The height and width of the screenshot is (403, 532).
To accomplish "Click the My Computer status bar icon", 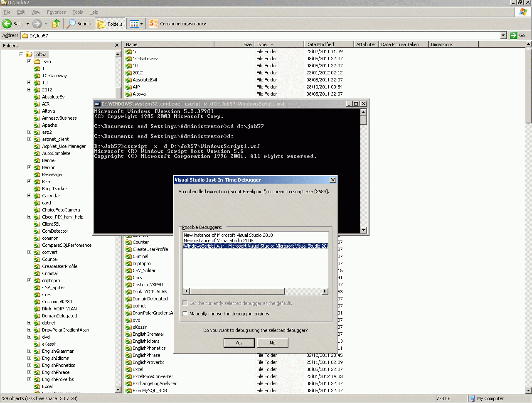I will pos(473,398).
